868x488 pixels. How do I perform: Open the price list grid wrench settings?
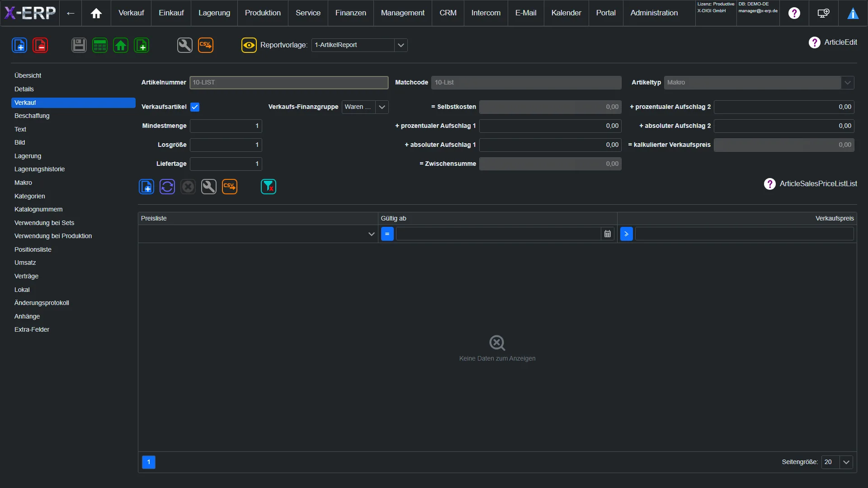209,187
